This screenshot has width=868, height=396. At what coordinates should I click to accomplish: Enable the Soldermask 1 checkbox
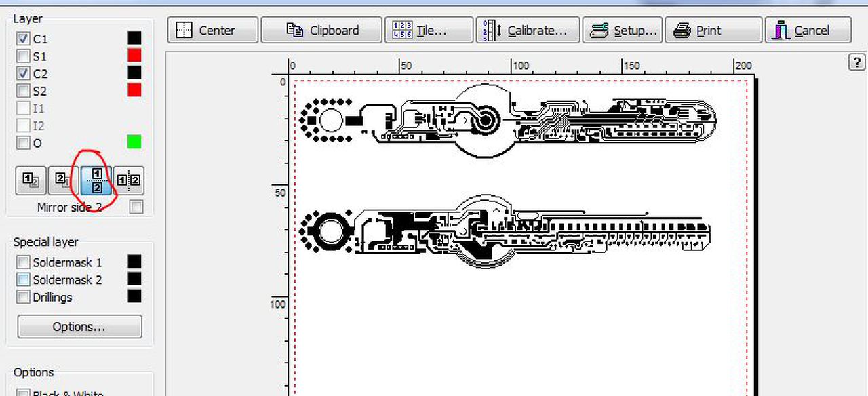(x=24, y=262)
